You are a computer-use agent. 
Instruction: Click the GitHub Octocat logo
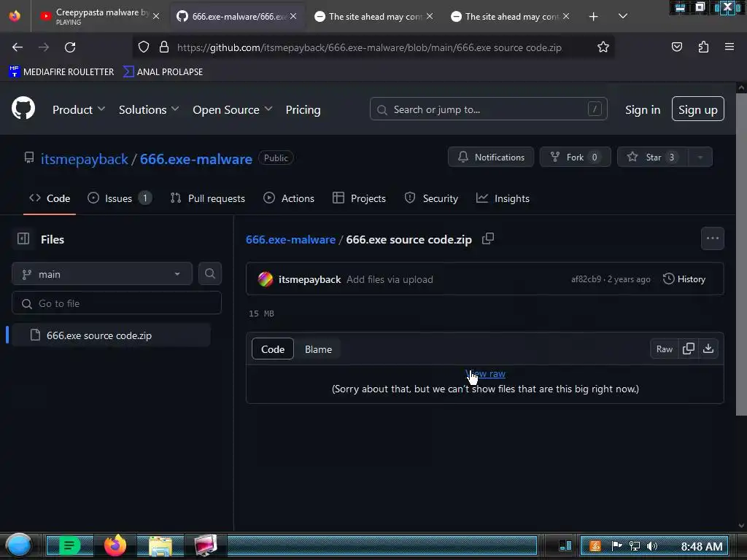tap(23, 108)
